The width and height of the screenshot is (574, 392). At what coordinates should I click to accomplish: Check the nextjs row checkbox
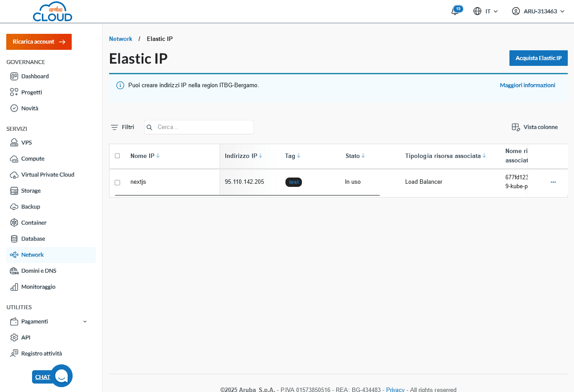[x=118, y=182]
